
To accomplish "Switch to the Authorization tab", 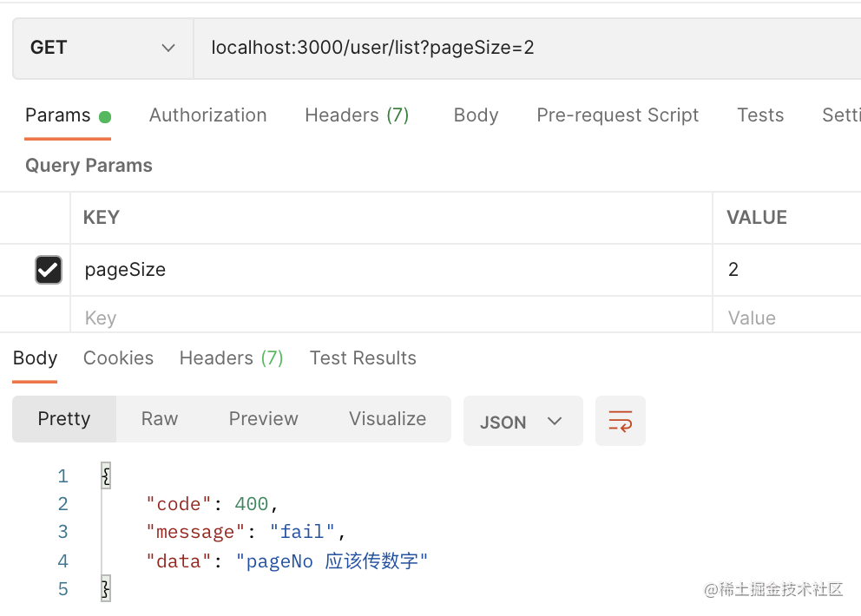I will tap(207, 115).
